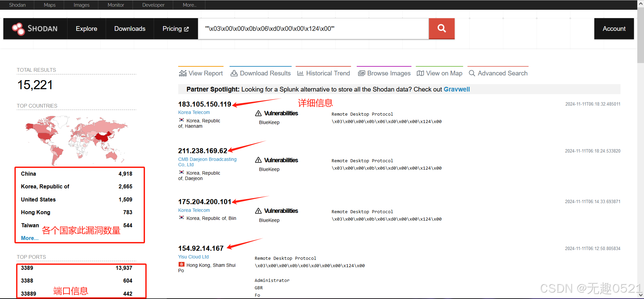Follow the Gravwell partner link

tap(456, 89)
